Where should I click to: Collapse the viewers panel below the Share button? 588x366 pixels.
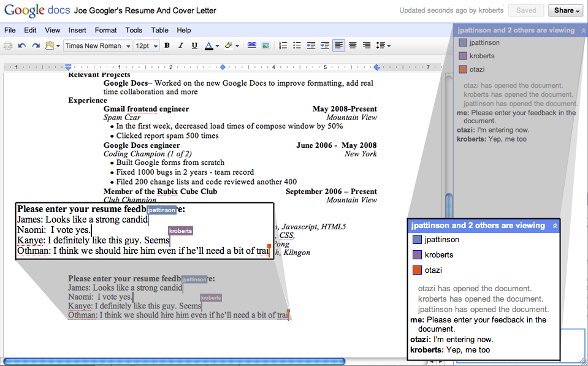582,31
